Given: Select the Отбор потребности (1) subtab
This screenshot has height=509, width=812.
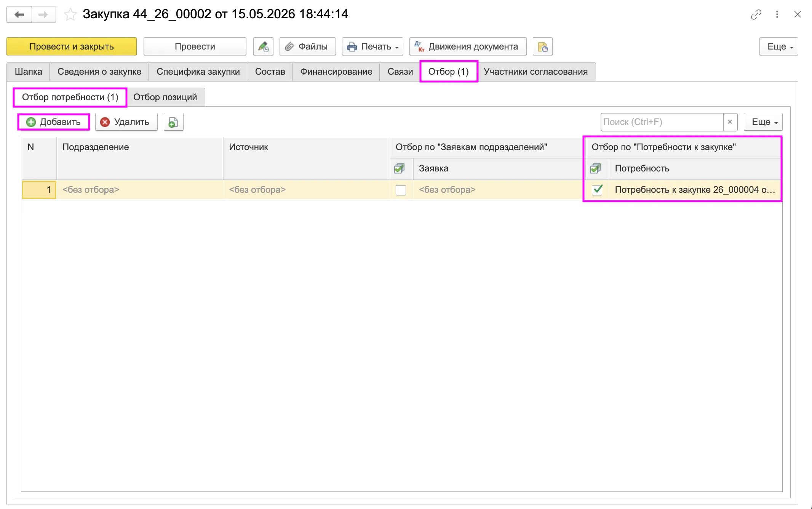Looking at the screenshot, I should [x=70, y=97].
